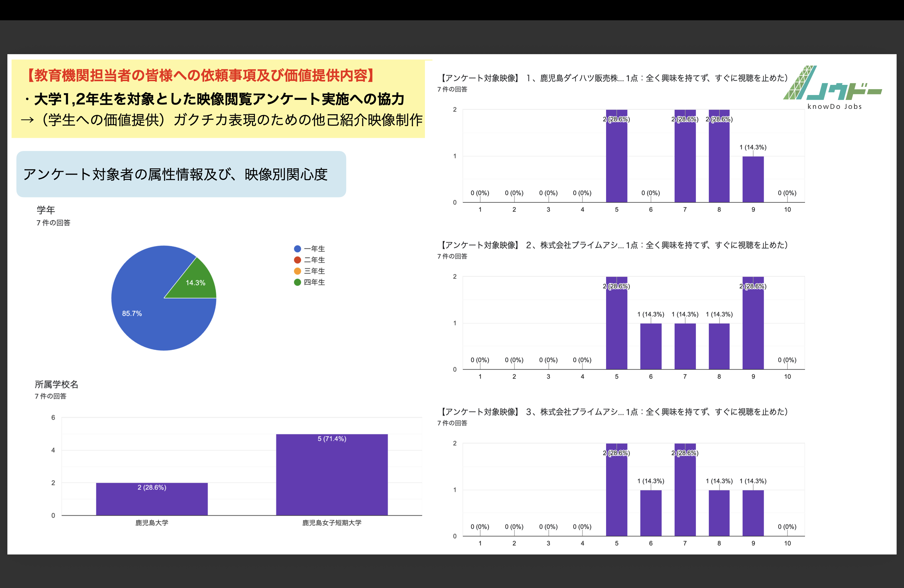Click score 6 bar in third video chart

(651, 513)
